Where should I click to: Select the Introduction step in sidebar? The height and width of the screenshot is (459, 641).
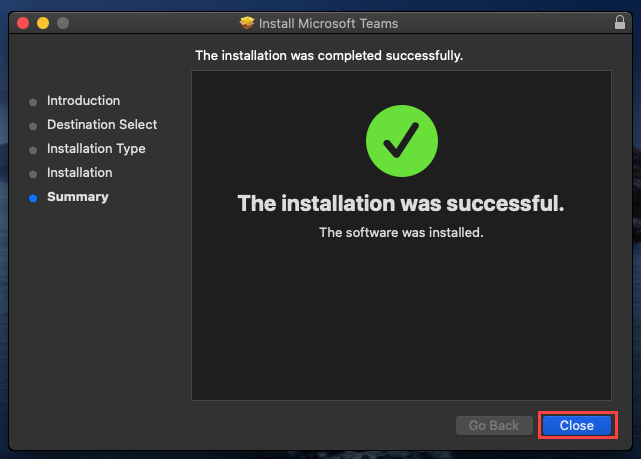[x=83, y=101]
